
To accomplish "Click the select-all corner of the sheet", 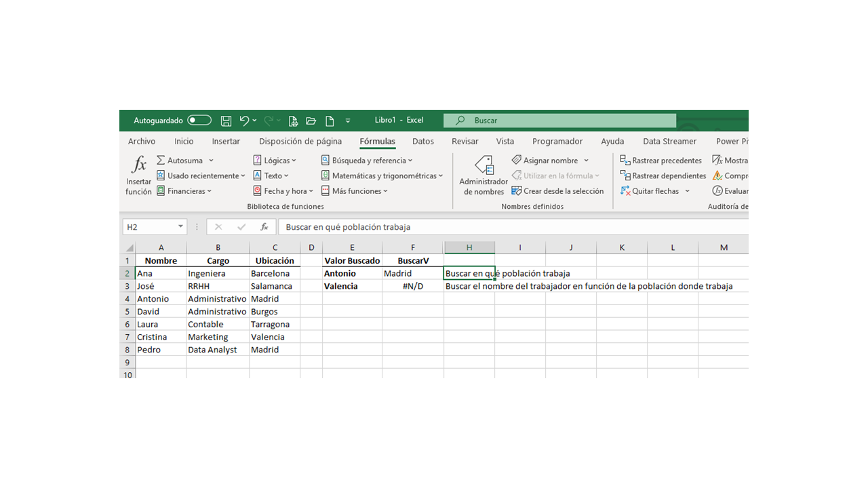I will (x=127, y=247).
